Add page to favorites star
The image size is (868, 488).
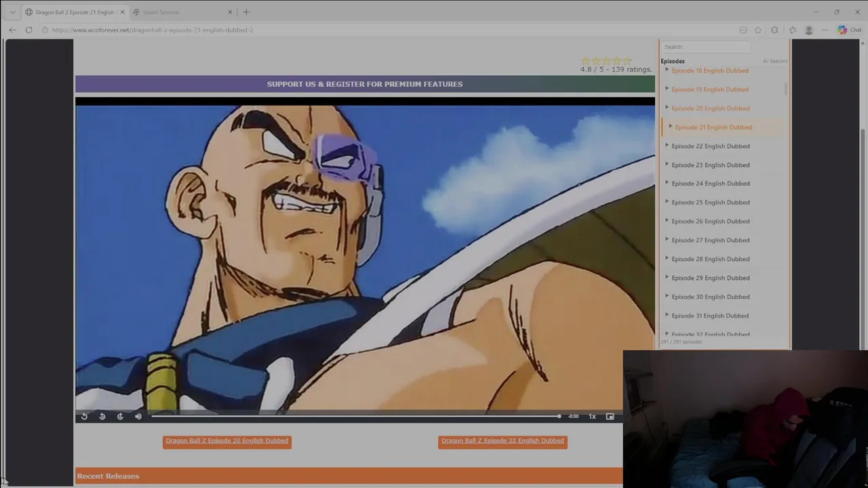[758, 30]
